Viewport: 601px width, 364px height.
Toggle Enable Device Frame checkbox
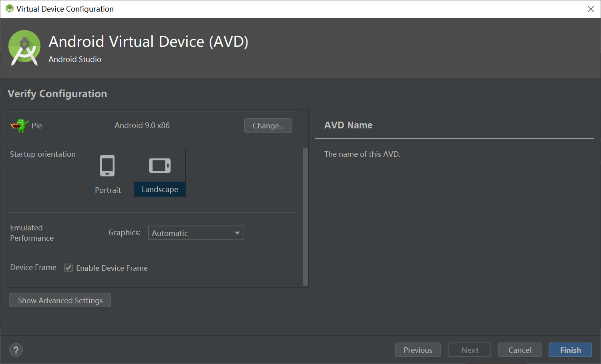[x=68, y=268]
